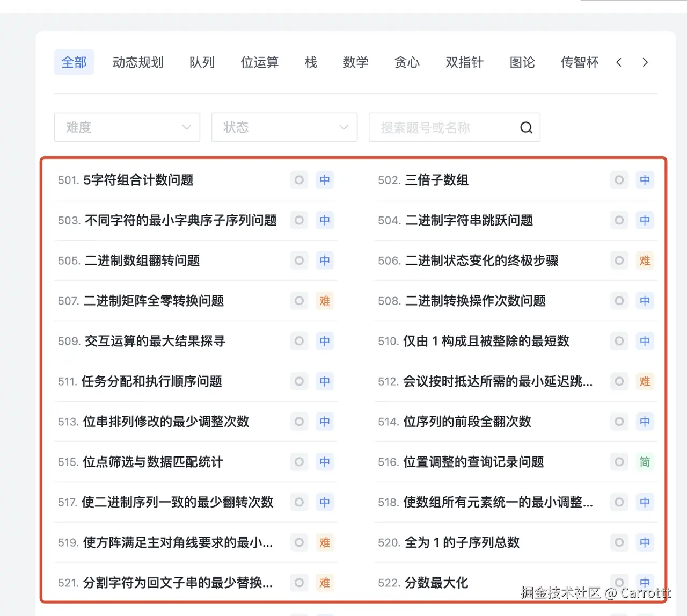This screenshot has height=616, width=687.
Task: Switch to the 动态规划 category tab
Action: [x=138, y=62]
